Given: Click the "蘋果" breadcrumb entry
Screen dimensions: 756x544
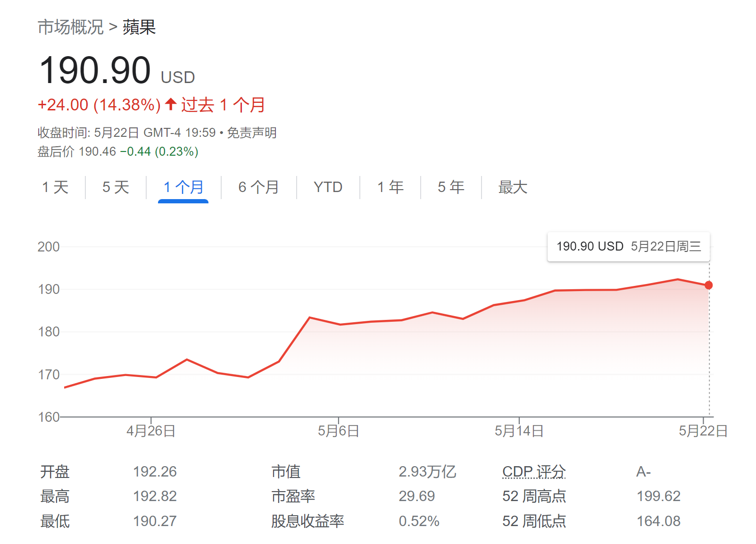Looking at the screenshot, I should click(x=139, y=27).
